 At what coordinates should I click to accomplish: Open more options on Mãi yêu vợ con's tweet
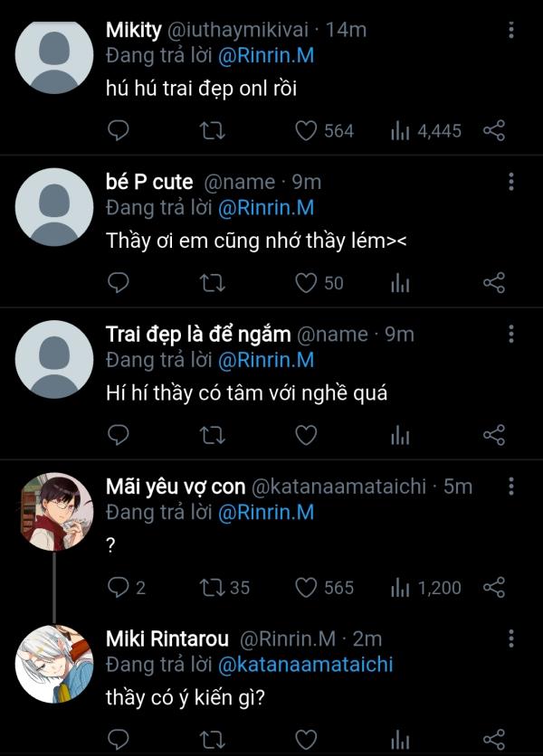(x=511, y=487)
